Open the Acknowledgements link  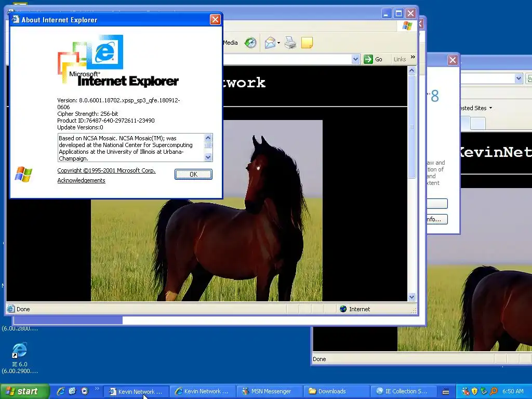81,180
